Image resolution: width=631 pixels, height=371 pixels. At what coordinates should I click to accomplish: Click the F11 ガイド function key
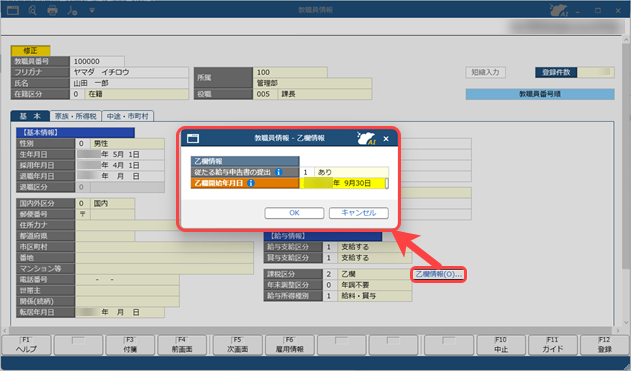(553, 345)
